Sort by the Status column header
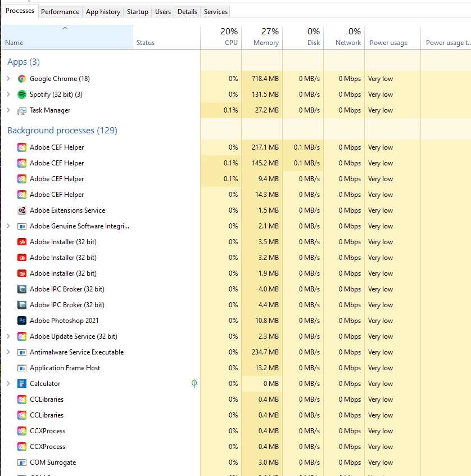 166,37
